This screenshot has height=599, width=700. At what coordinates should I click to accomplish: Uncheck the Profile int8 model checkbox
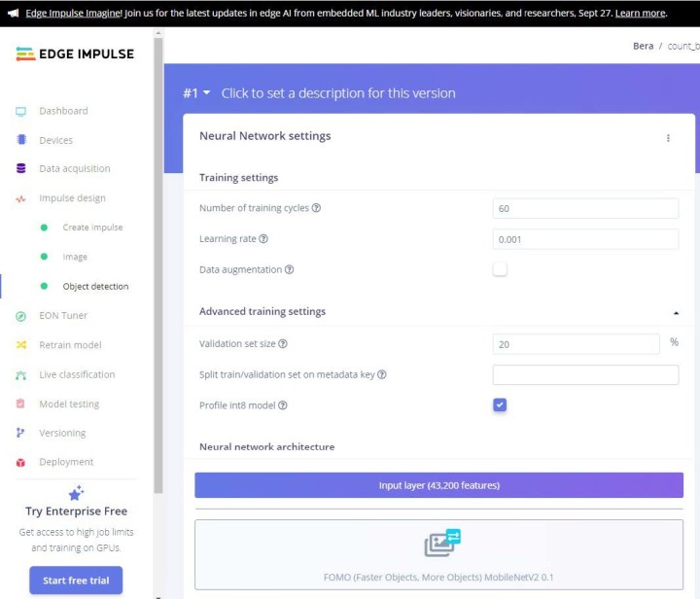(500, 405)
